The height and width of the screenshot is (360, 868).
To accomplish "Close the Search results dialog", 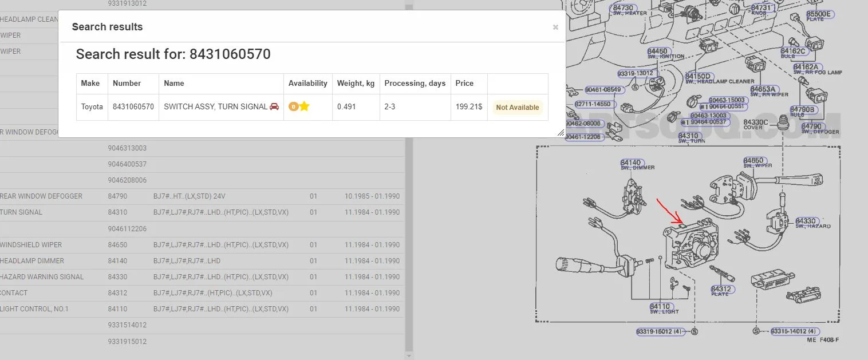I will coord(555,27).
